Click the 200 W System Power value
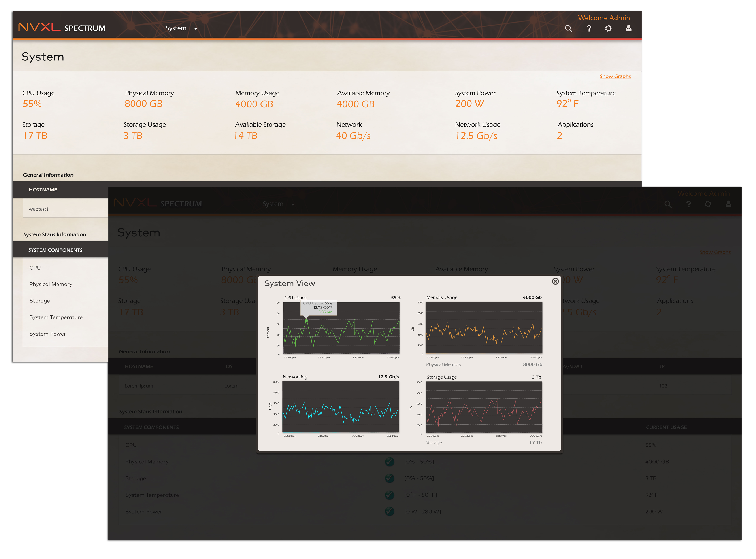Viewport: 756px width, 559px height. 469,104
